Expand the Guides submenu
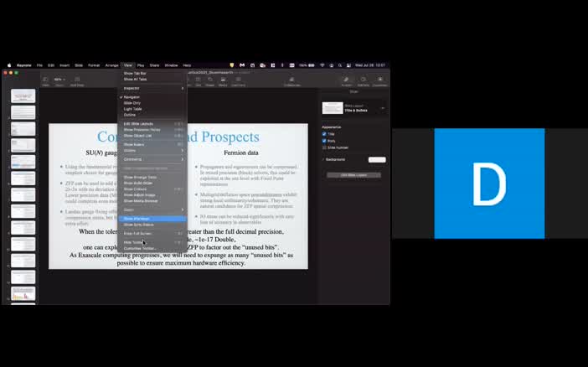Image resolution: width=588 pixels, height=367 pixels. coord(152,151)
